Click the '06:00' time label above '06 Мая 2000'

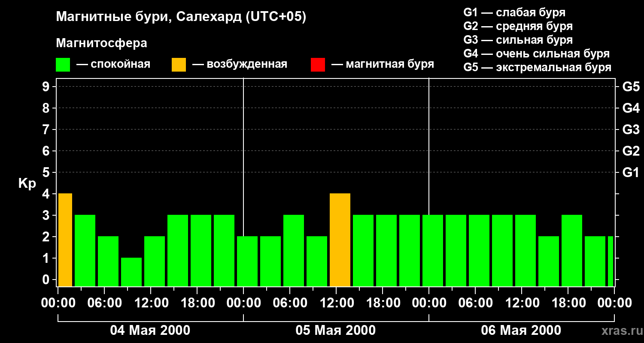tap(475, 303)
